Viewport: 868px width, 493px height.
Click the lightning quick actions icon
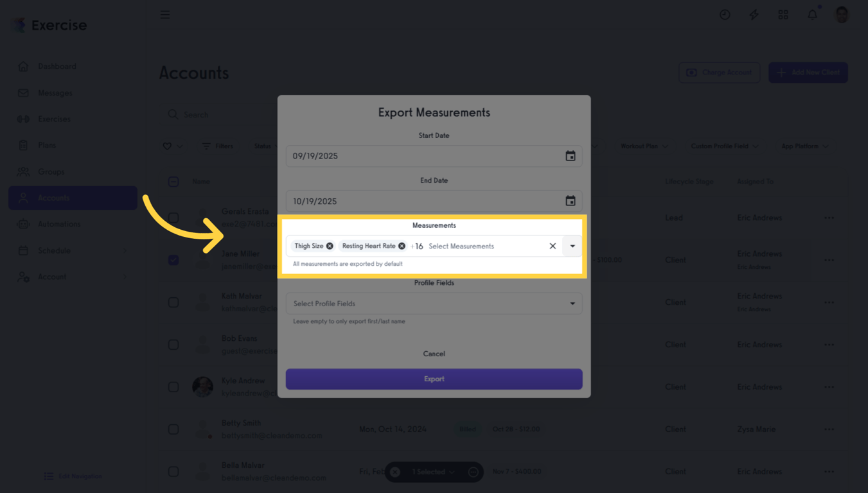754,14
